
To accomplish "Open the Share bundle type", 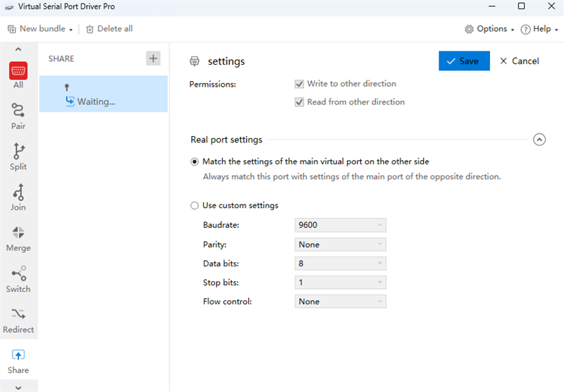I will click(x=18, y=361).
